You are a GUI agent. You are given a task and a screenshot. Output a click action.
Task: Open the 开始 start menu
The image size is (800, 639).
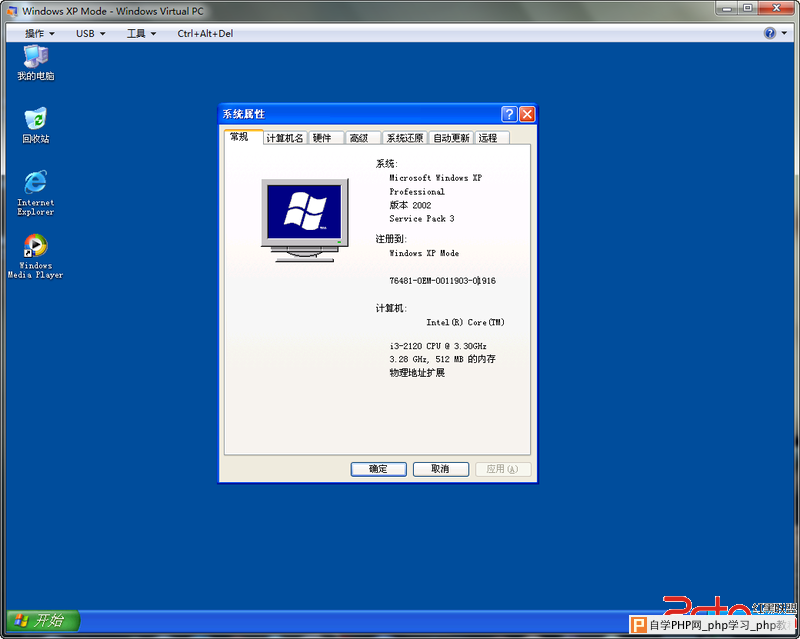point(43,620)
